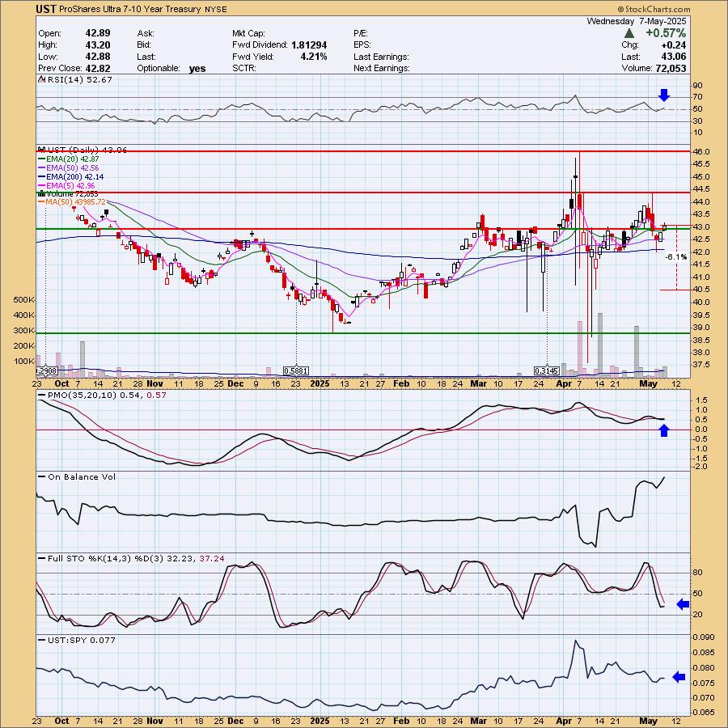
Task: Click the SCTR label
Action: coord(243,68)
